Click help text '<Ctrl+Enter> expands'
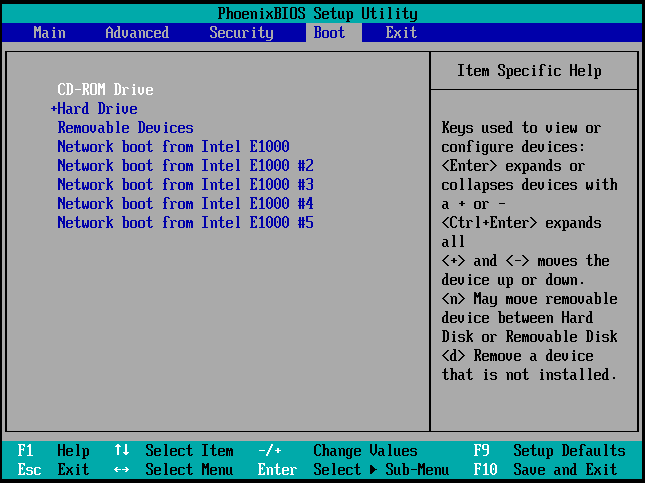645x483 pixels. 521,223
